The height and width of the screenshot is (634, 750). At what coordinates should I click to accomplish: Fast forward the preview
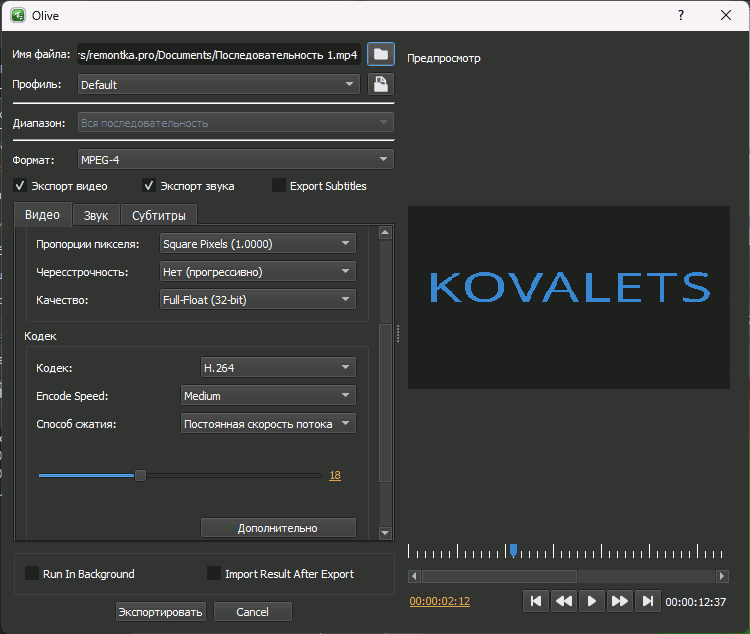coord(620,601)
